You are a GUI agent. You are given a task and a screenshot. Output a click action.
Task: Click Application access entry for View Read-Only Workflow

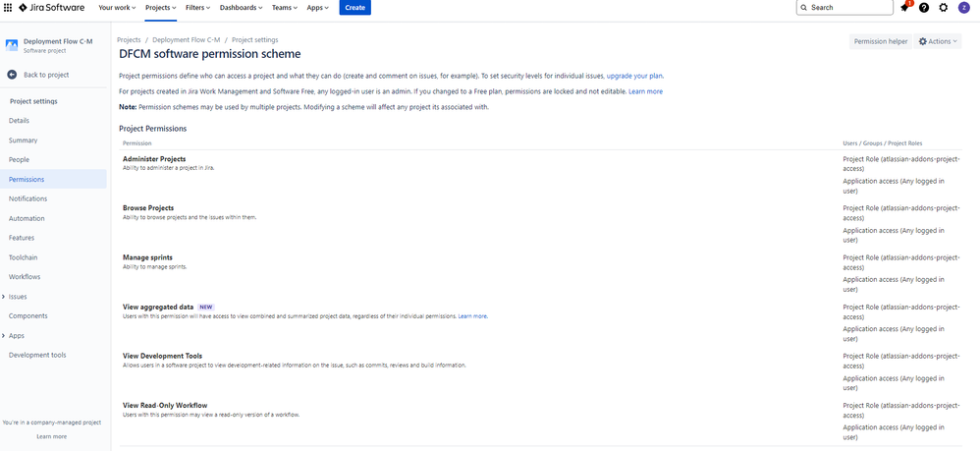894,432
